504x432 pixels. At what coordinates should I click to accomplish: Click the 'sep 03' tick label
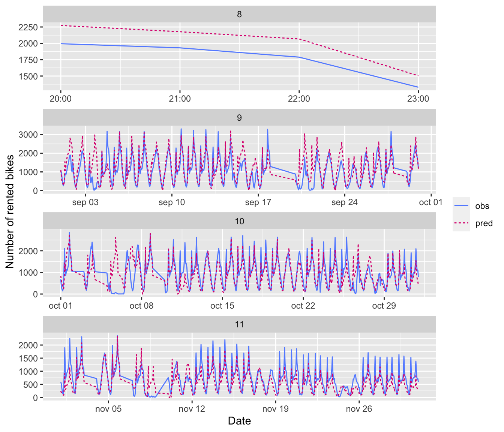[x=85, y=202]
